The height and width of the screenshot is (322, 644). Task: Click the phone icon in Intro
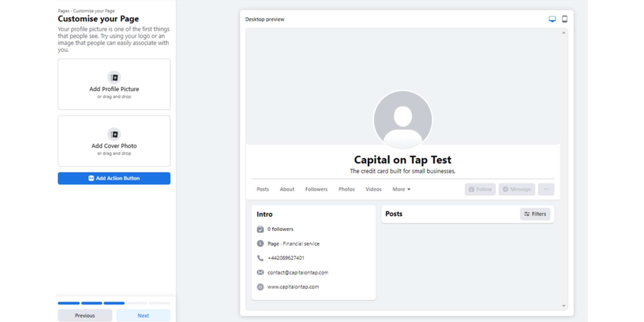[x=260, y=258]
